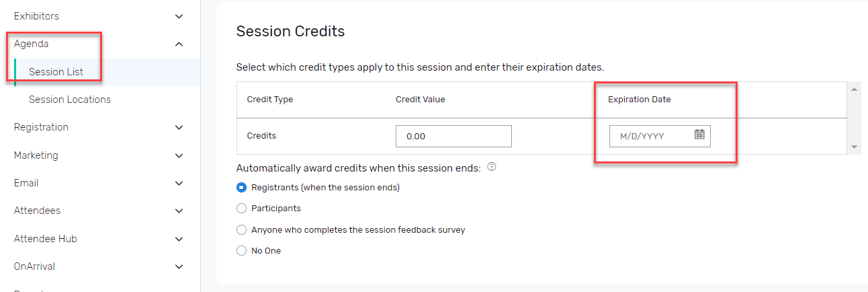Expand the Registration sidebar section
The width and height of the screenshot is (868, 292).
[179, 127]
